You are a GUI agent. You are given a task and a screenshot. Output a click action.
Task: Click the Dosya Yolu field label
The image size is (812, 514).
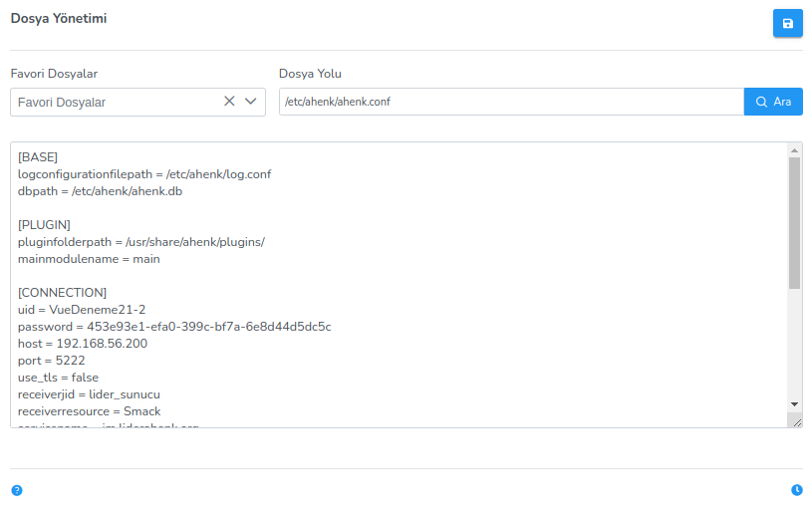pyautogui.click(x=310, y=74)
